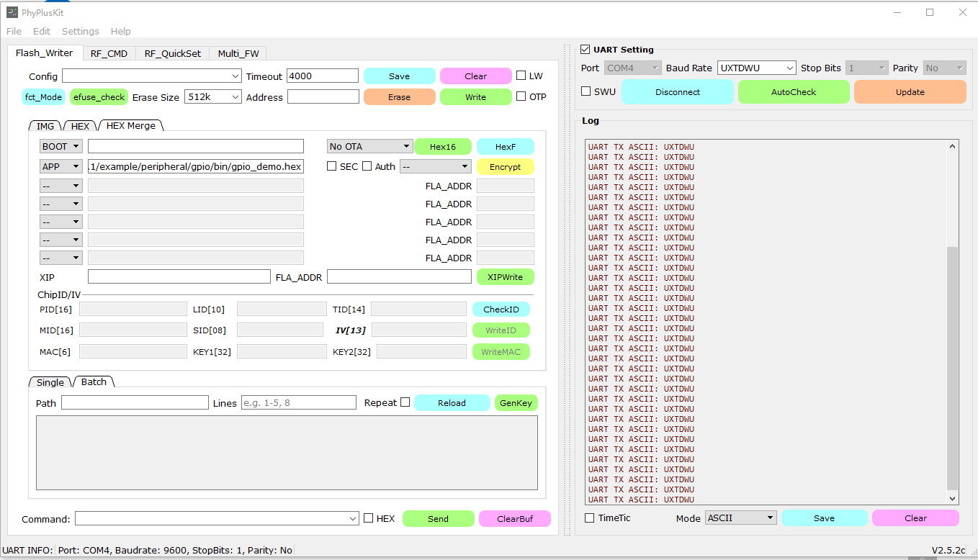Toggle the Auth checkbox

click(367, 166)
